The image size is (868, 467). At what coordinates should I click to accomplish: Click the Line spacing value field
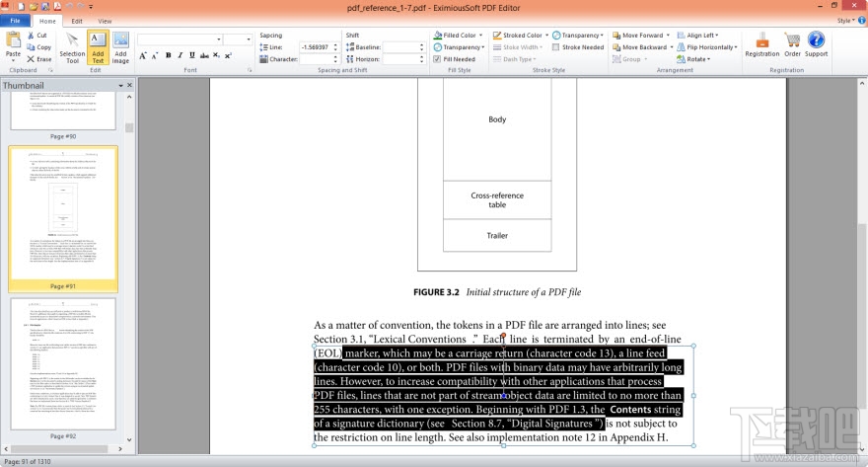(315, 47)
